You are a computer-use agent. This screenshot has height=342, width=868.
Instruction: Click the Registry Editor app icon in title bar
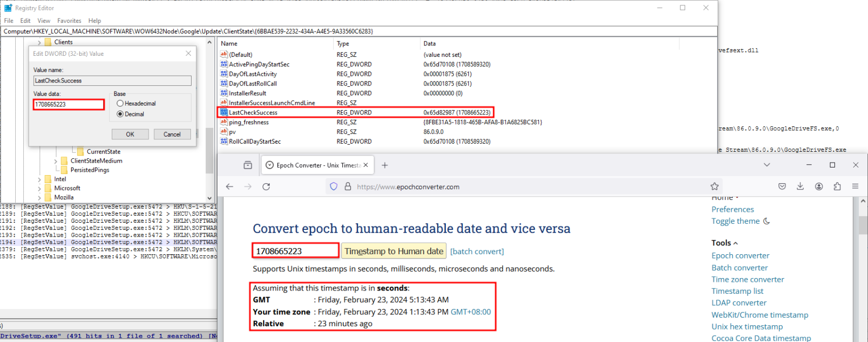coord(8,8)
